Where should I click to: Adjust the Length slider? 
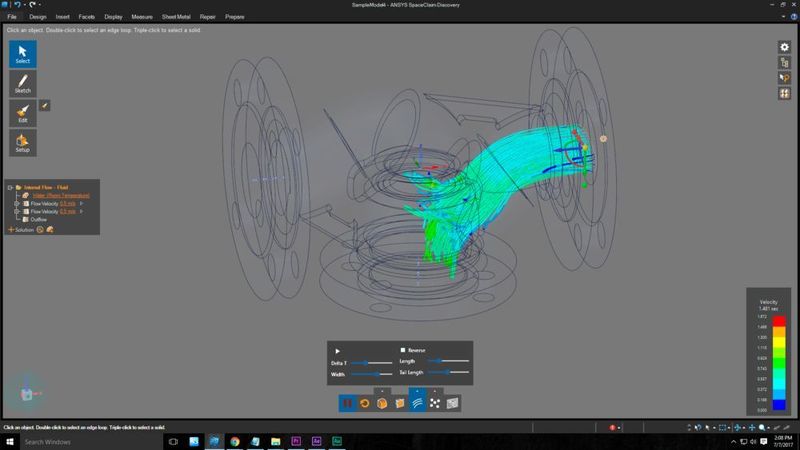[448, 361]
